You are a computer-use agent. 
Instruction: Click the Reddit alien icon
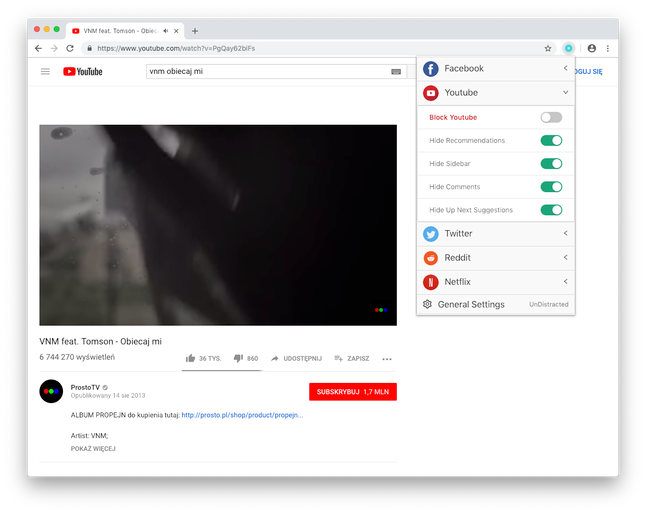[431, 258]
